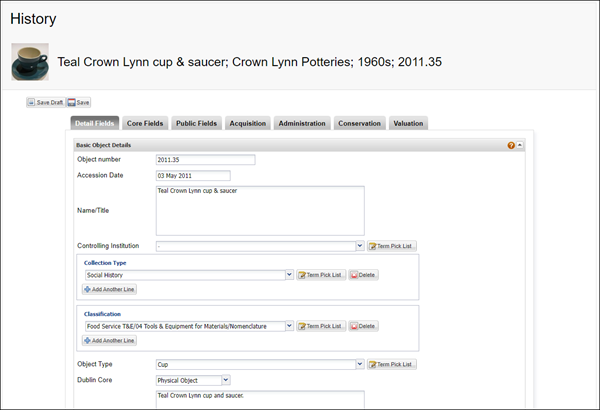
Task: Open Term Pick List for Object Type
Action: coord(392,364)
